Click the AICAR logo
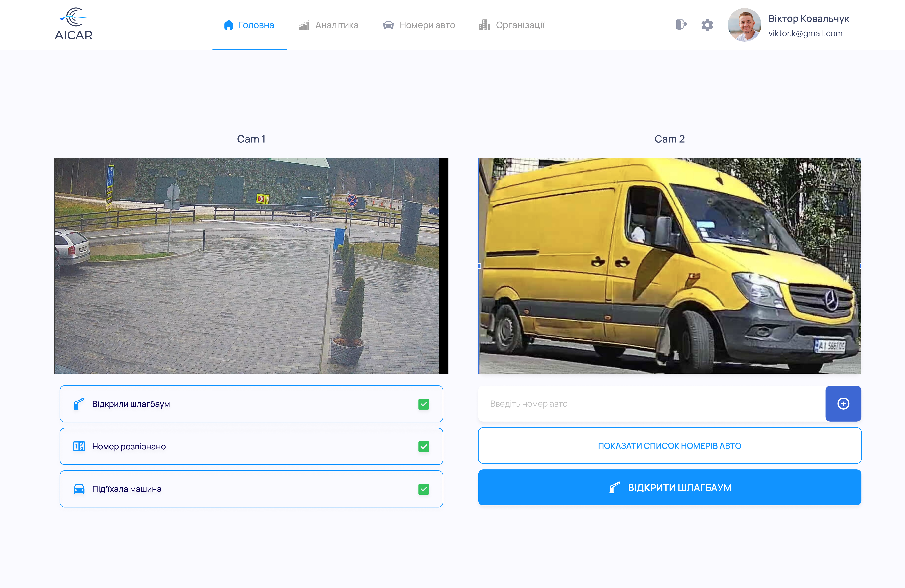 click(x=73, y=24)
